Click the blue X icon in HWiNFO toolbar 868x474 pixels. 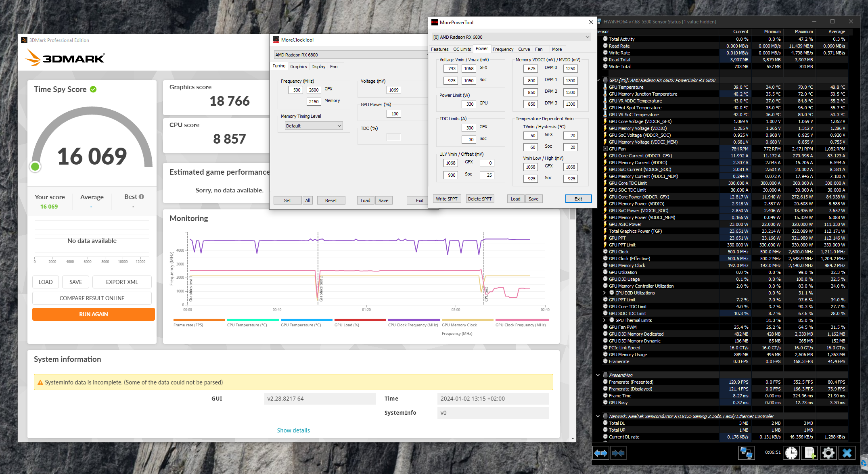pyautogui.click(x=847, y=453)
